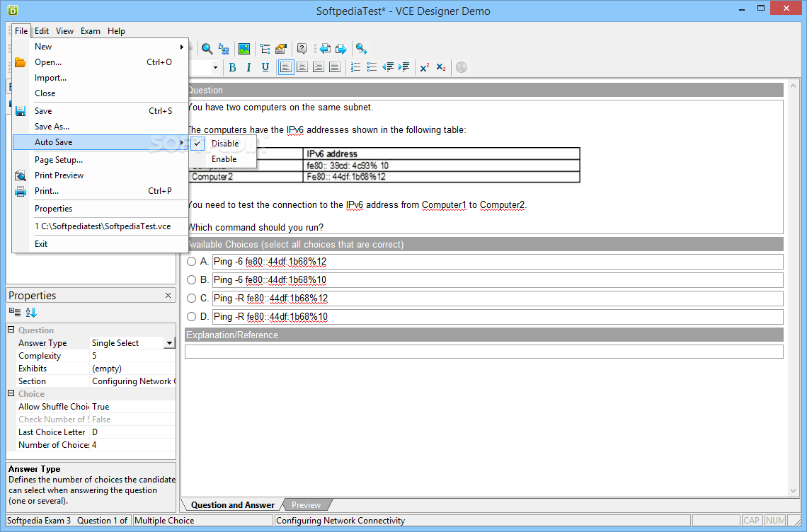Justify the text
The width and height of the screenshot is (807, 532).
pyautogui.click(x=335, y=67)
